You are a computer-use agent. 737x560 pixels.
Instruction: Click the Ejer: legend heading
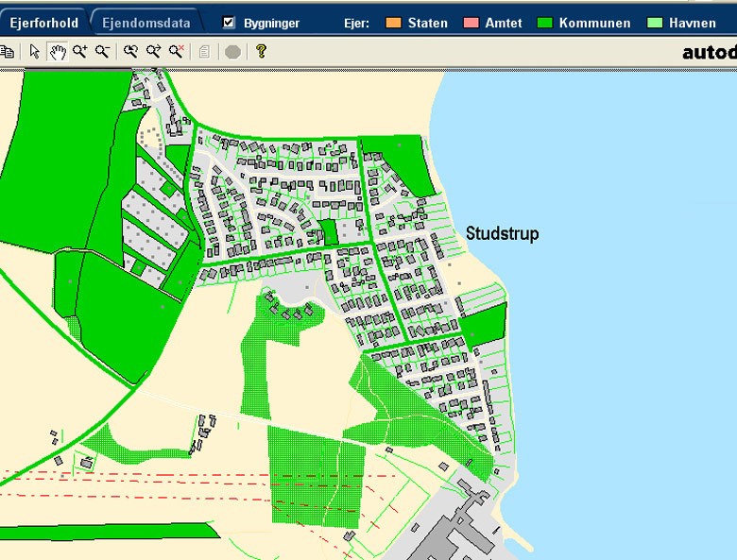click(x=356, y=23)
